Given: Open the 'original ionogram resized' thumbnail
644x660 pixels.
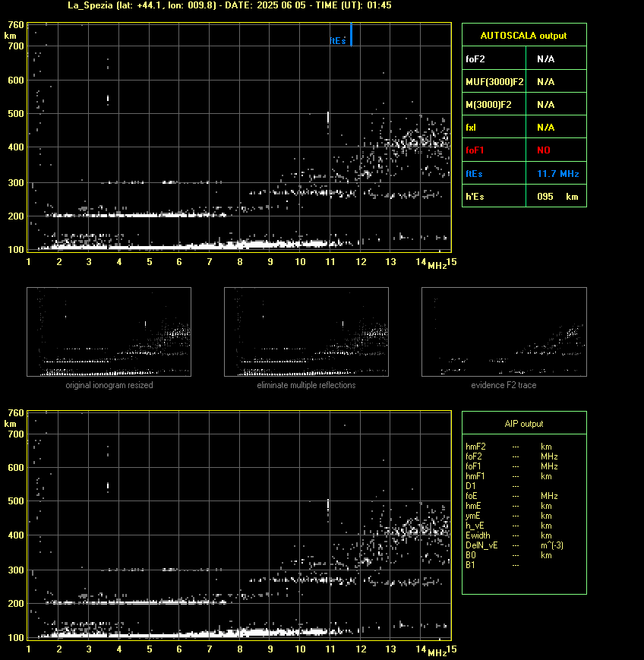Looking at the screenshot, I should click(x=109, y=332).
